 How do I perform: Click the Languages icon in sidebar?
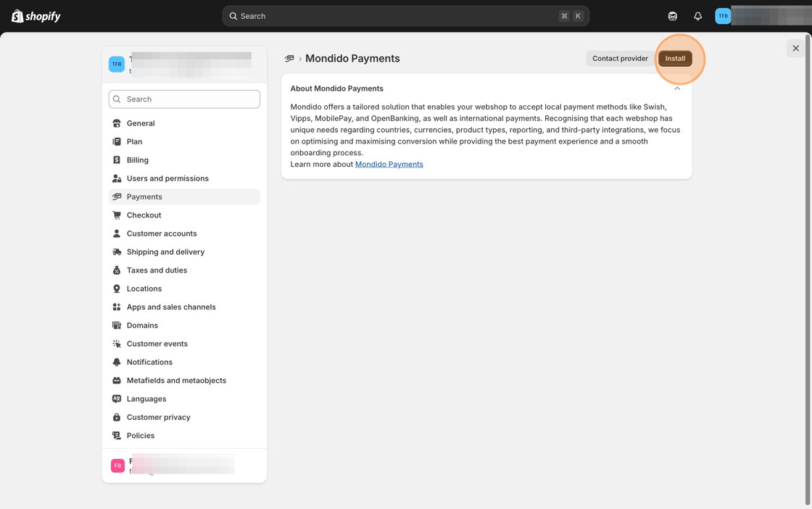coord(117,399)
